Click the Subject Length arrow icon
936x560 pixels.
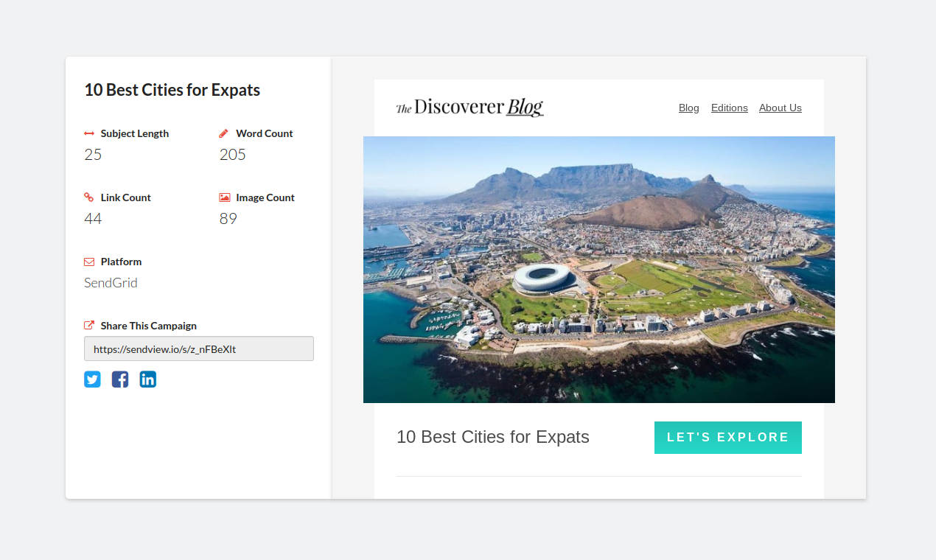pyautogui.click(x=89, y=133)
